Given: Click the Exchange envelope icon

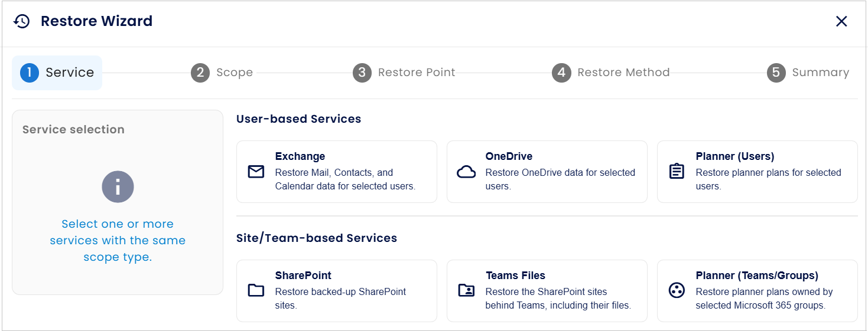Looking at the screenshot, I should click(x=256, y=172).
